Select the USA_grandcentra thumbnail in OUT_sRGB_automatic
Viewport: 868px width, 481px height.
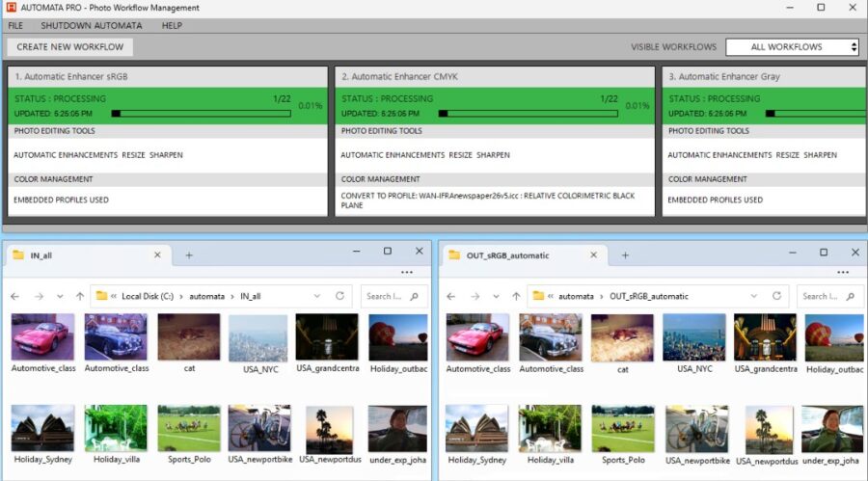[x=765, y=337]
